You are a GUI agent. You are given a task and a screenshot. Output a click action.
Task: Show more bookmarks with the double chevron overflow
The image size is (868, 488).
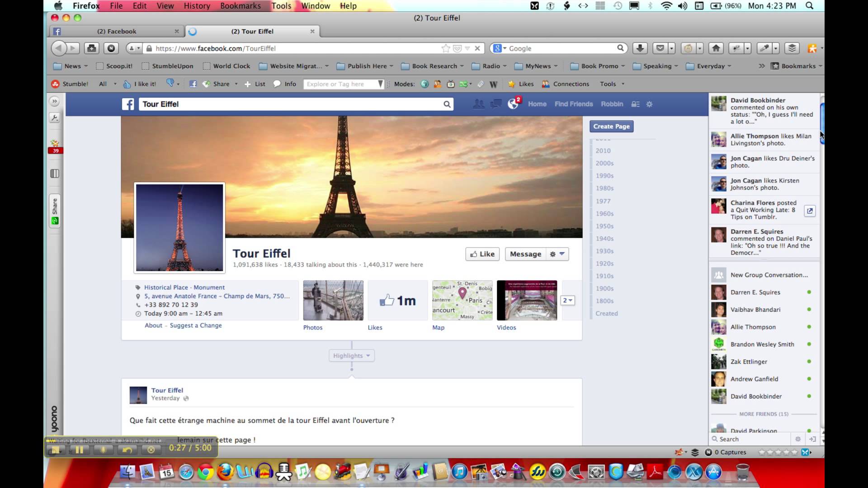point(762,66)
